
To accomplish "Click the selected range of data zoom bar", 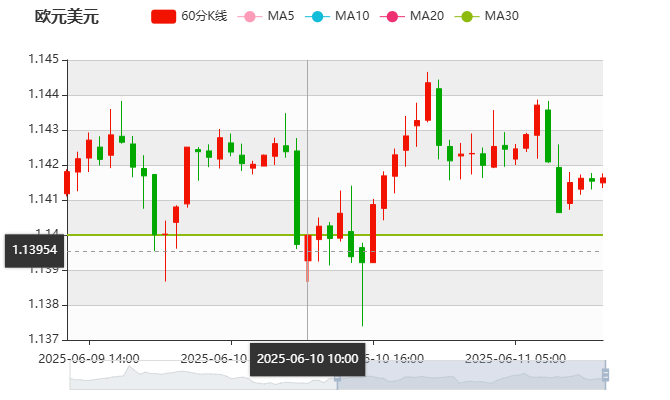I will point(471,375).
